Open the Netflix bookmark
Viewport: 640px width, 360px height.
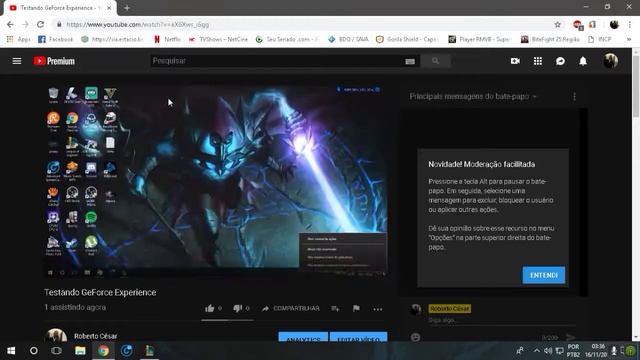[x=167, y=39]
